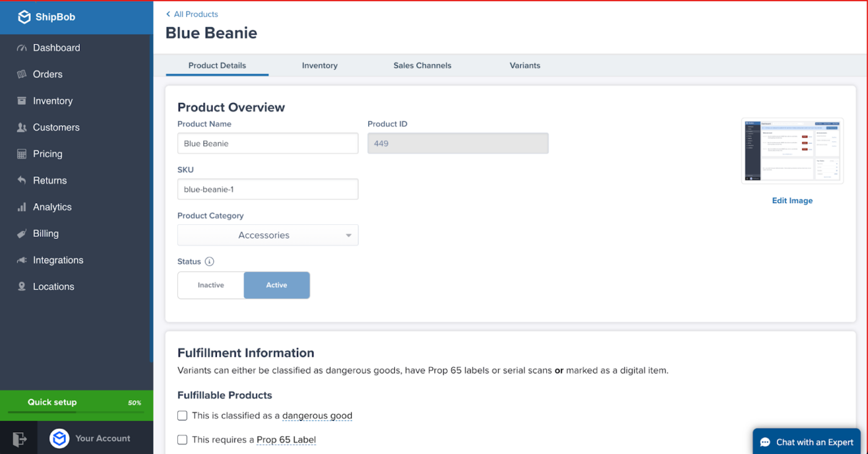Click the Quick setup progress bar

coord(76,412)
